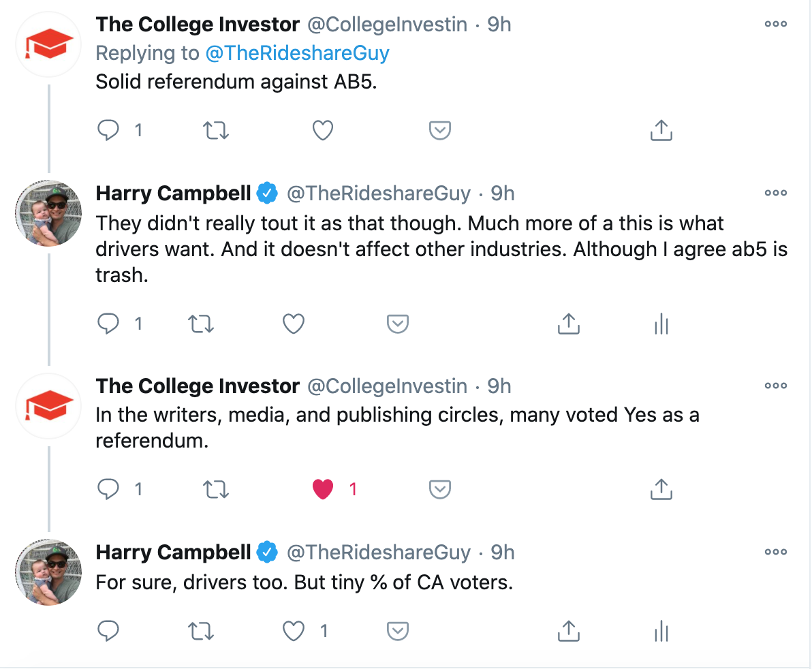Image resolution: width=812 pixels, height=669 pixels.
Task: View analytics for "tiny % of CA voters" tweet
Action: coord(661,632)
